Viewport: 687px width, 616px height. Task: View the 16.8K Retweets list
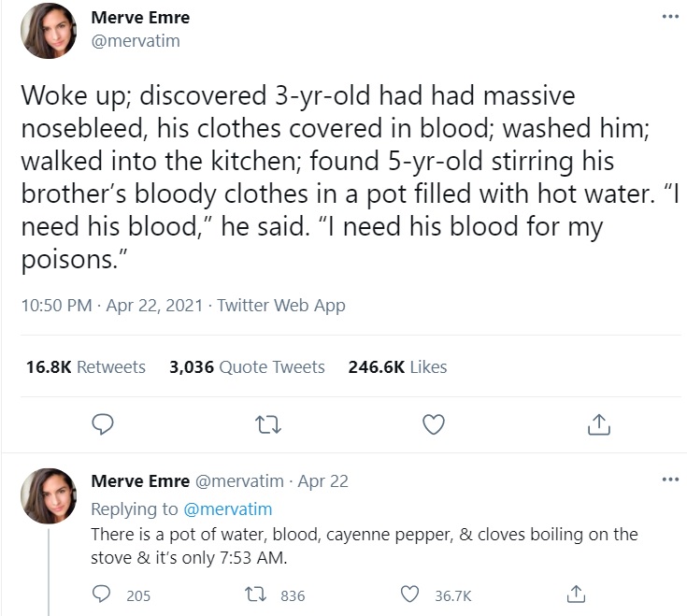coord(86,366)
